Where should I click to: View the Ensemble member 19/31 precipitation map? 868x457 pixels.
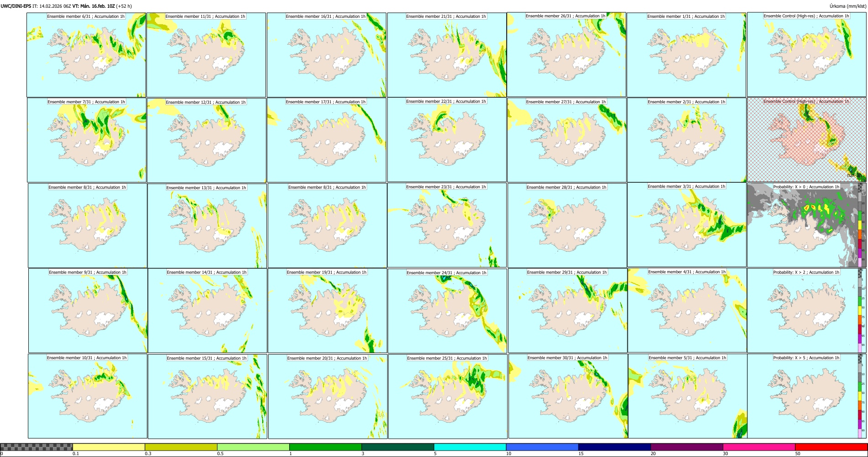pyautogui.click(x=327, y=310)
